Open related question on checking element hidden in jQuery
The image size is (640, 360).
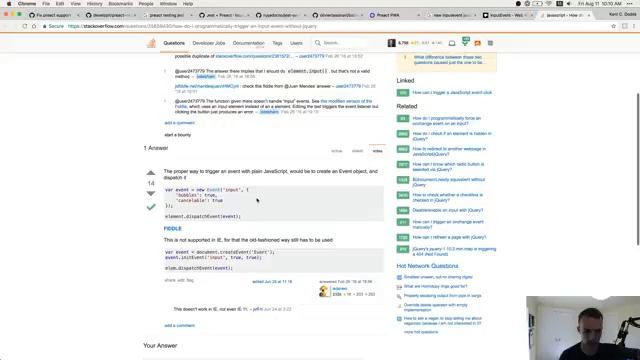(x=452, y=136)
